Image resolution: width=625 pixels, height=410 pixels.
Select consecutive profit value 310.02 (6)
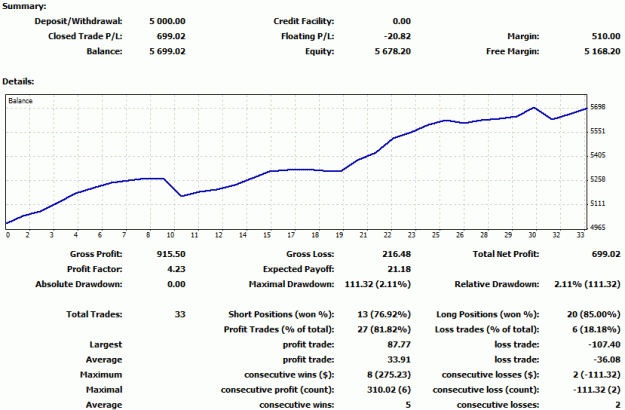389,390
